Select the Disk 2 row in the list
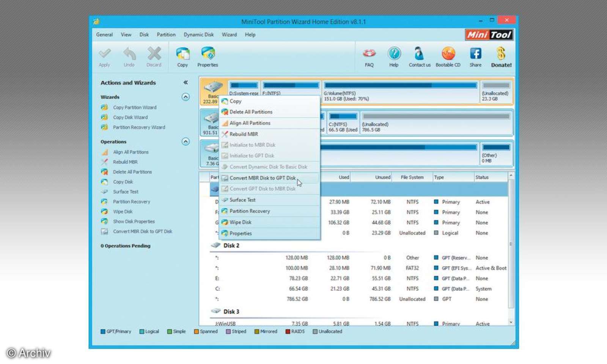The image size is (607, 364). (230, 245)
